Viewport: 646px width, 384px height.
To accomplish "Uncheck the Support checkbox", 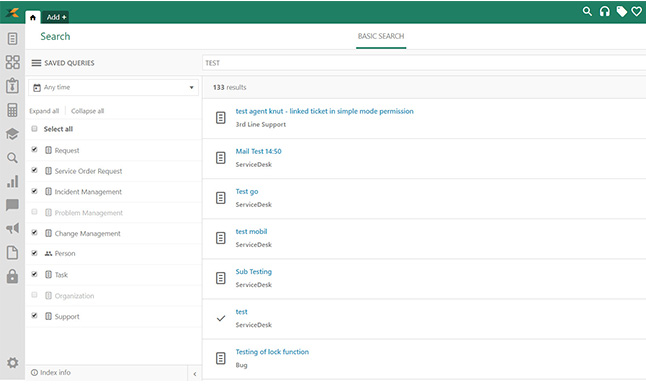I will coord(35,316).
